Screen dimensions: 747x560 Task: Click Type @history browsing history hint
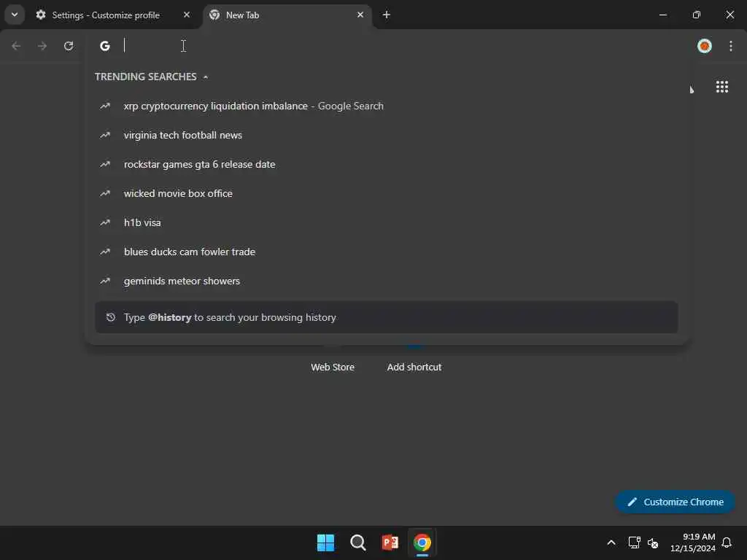point(387,317)
